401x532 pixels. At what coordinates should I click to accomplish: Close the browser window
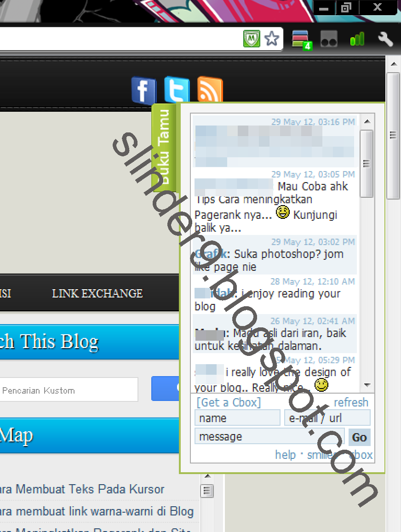(x=378, y=7)
